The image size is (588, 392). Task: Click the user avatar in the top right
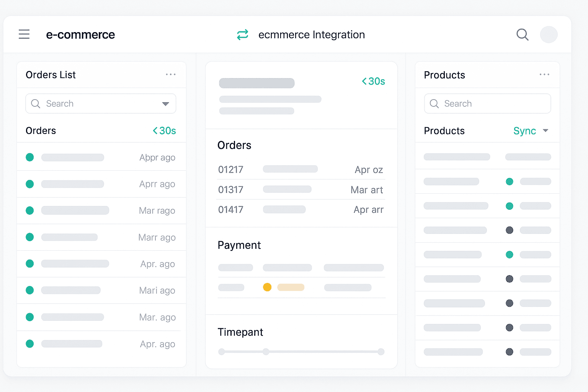(549, 34)
